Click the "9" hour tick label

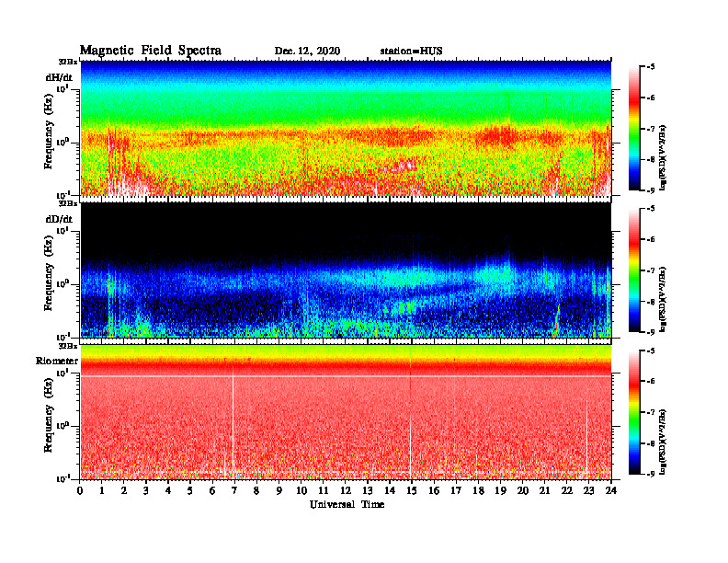pyautogui.click(x=279, y=491)
